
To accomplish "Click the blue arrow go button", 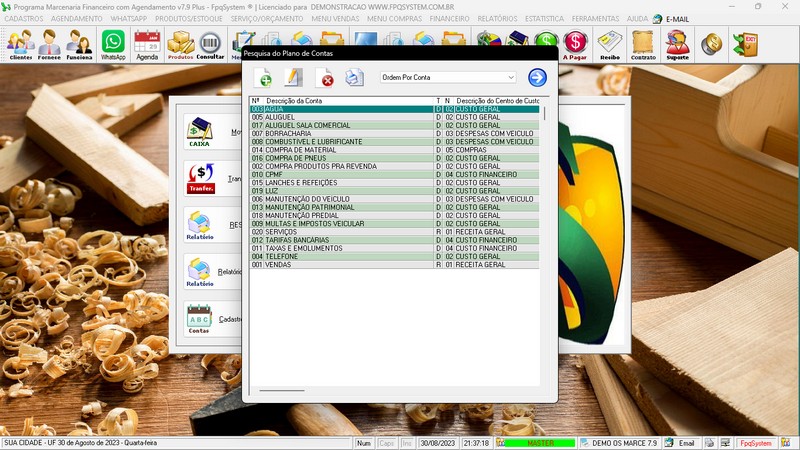I will (x=537, y=78).
